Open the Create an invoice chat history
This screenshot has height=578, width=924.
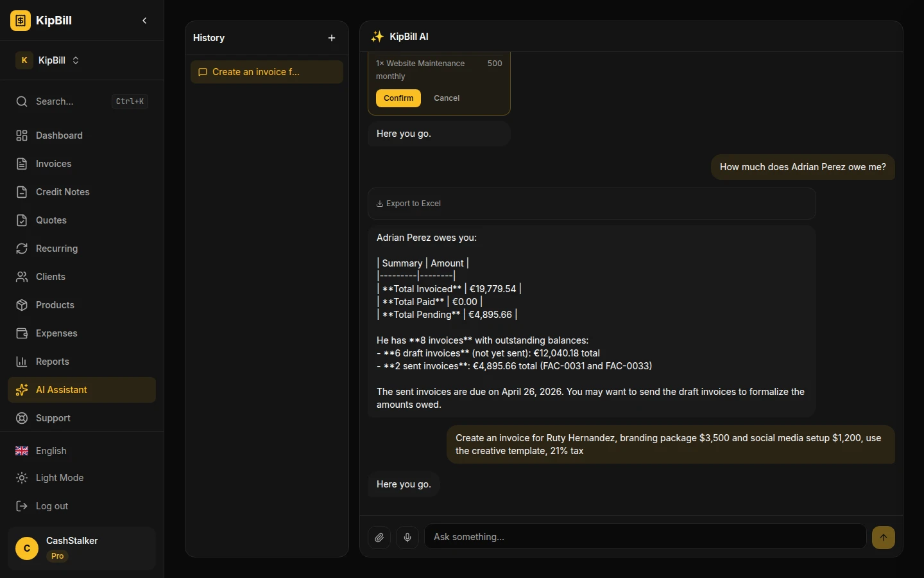click(x=266, y=72)
